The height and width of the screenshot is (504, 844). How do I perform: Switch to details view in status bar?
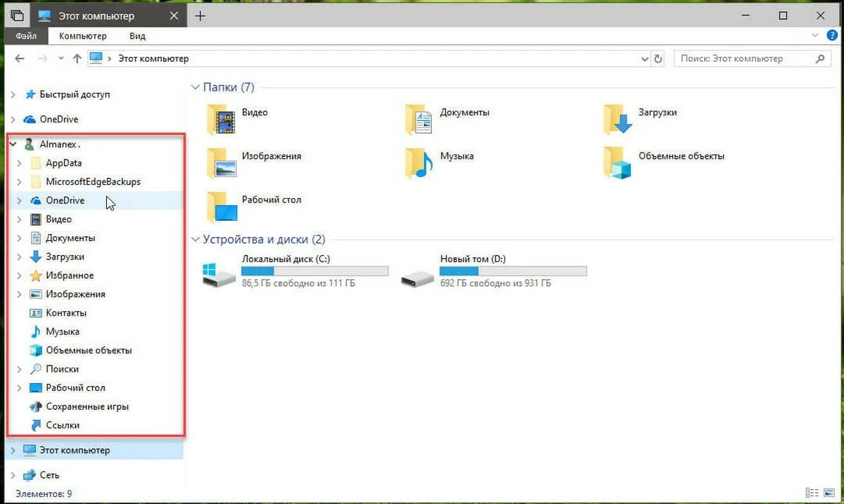click(x=812, y=493)
